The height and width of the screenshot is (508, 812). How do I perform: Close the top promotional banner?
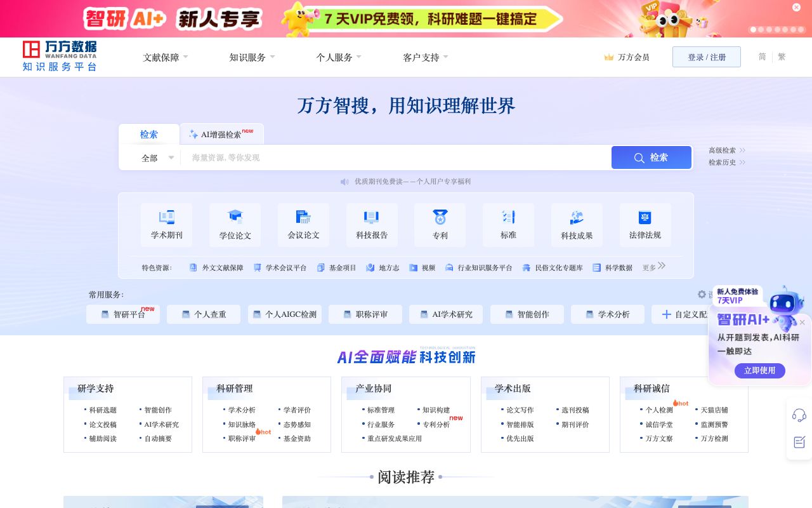pos(796,7)
